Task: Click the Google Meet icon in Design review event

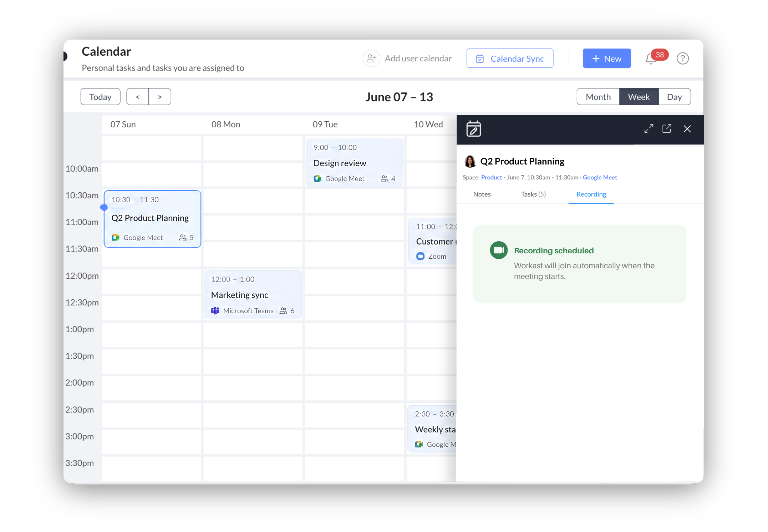Action: (317, 179)
